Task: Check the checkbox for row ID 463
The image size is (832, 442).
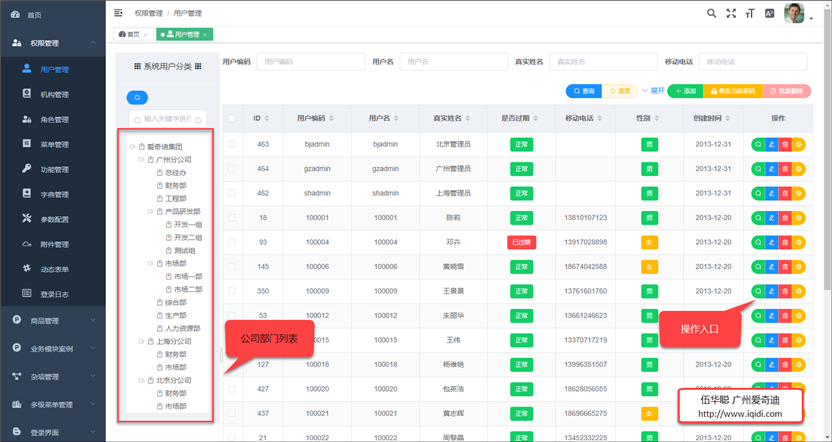Action: tap(232, 144)
